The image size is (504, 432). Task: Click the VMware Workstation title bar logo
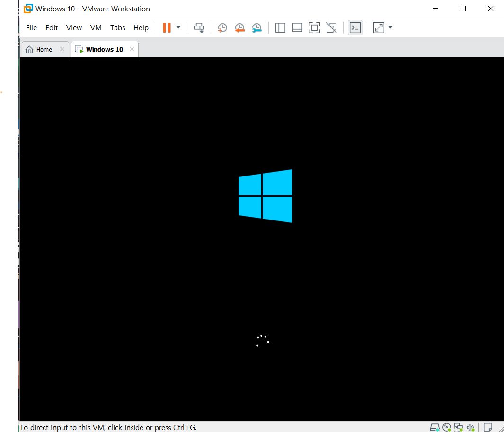tap(28, 9)
